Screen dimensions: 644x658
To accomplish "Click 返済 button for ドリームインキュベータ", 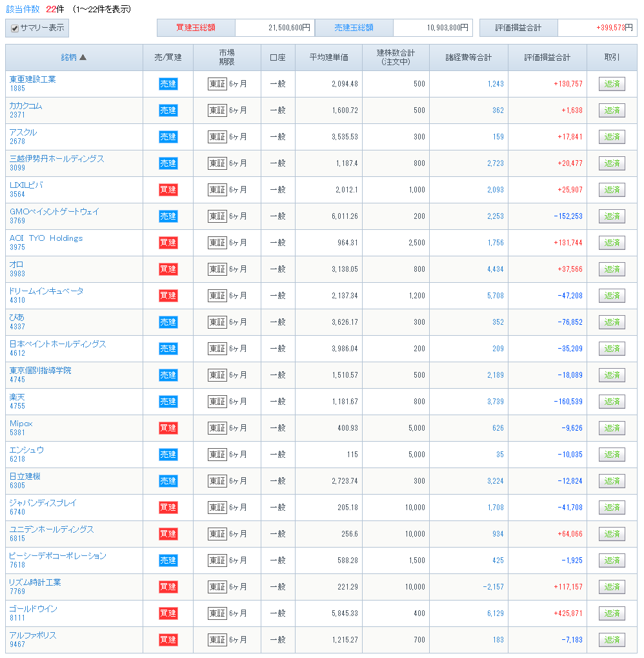I will click(x=612, y=296).
